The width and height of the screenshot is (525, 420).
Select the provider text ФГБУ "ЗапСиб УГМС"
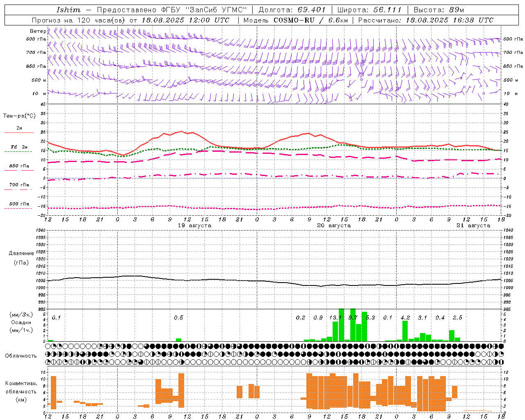click(x=204, y=10)
